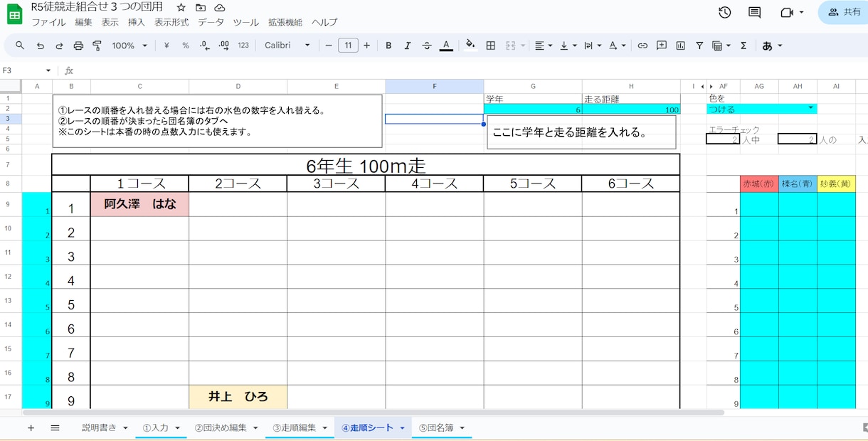Redo the last action
Screen dimensions: 868x441
pos(60,46)
